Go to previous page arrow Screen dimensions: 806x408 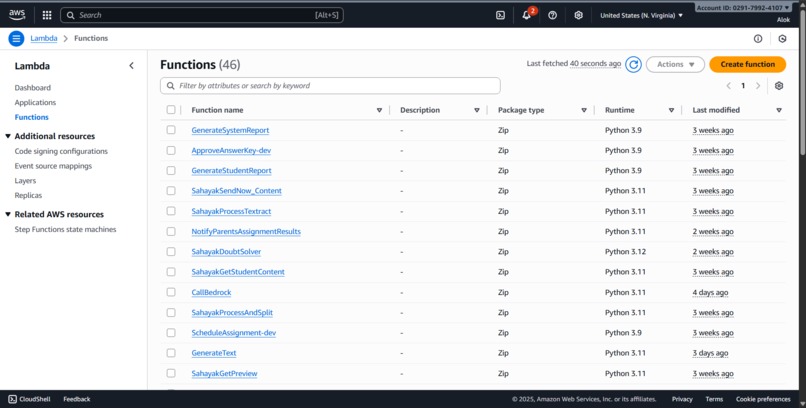(728, 86)
